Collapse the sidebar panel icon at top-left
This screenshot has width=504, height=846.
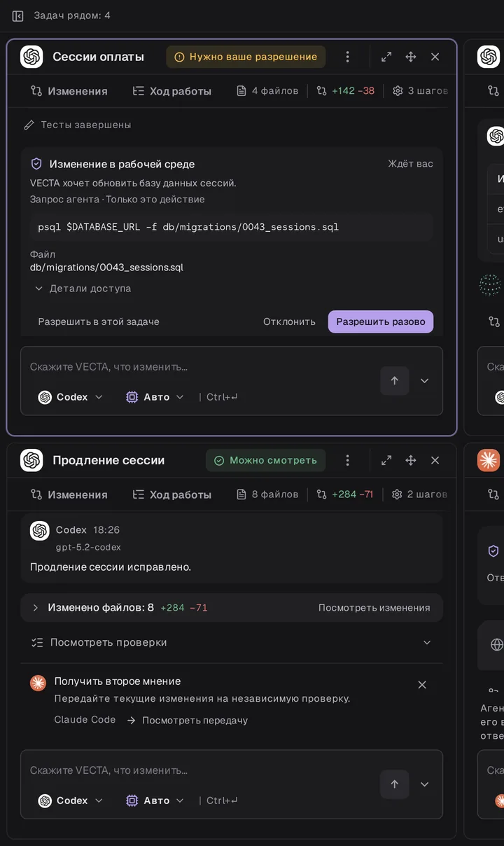point(17,15)
